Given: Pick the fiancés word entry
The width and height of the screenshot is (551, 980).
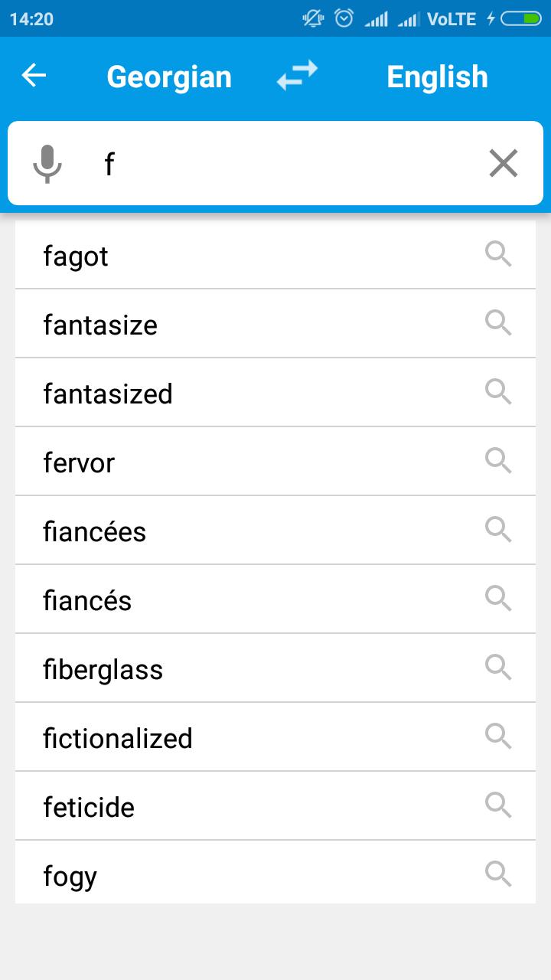Looking at the screenshot, I should click(275, 599).
